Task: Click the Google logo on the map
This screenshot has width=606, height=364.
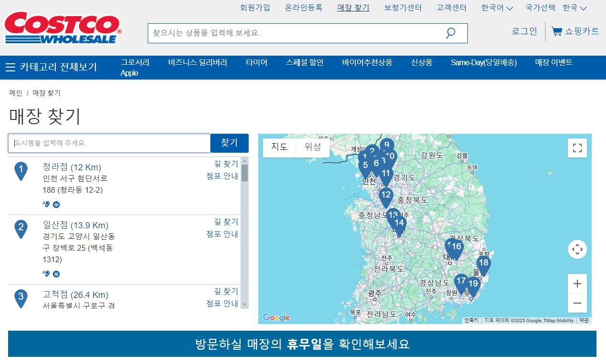Action: (276, 317)
